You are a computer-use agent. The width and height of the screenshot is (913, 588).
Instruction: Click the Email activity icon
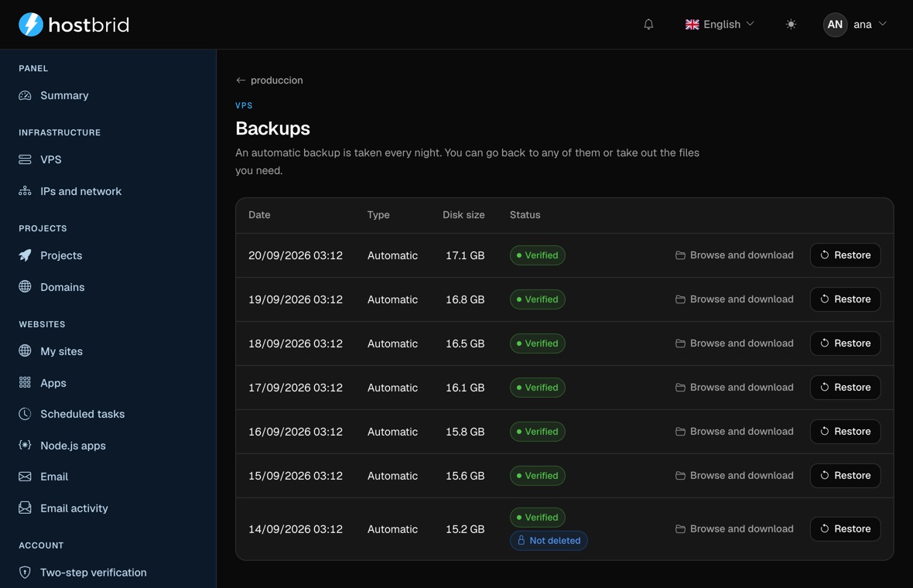coord(25,508)
